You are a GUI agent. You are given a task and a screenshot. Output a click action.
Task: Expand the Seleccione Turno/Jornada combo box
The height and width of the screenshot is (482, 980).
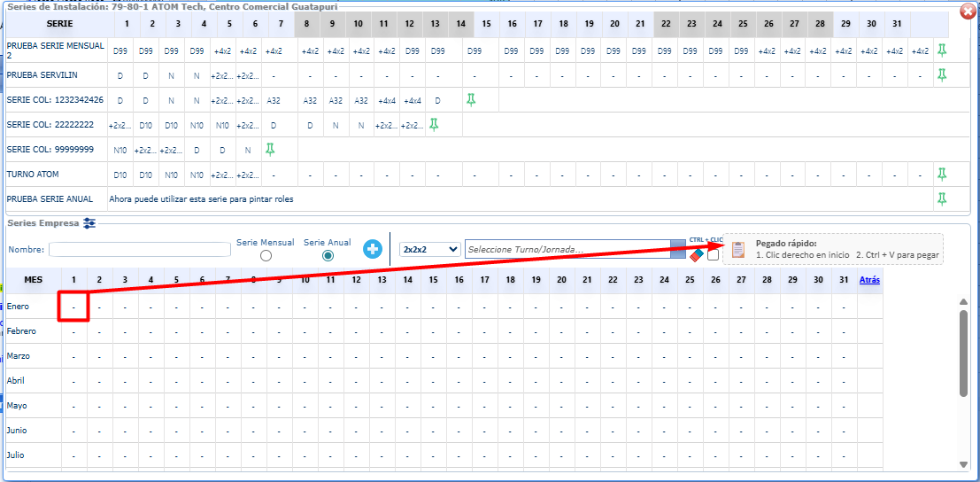click(677, 250)
